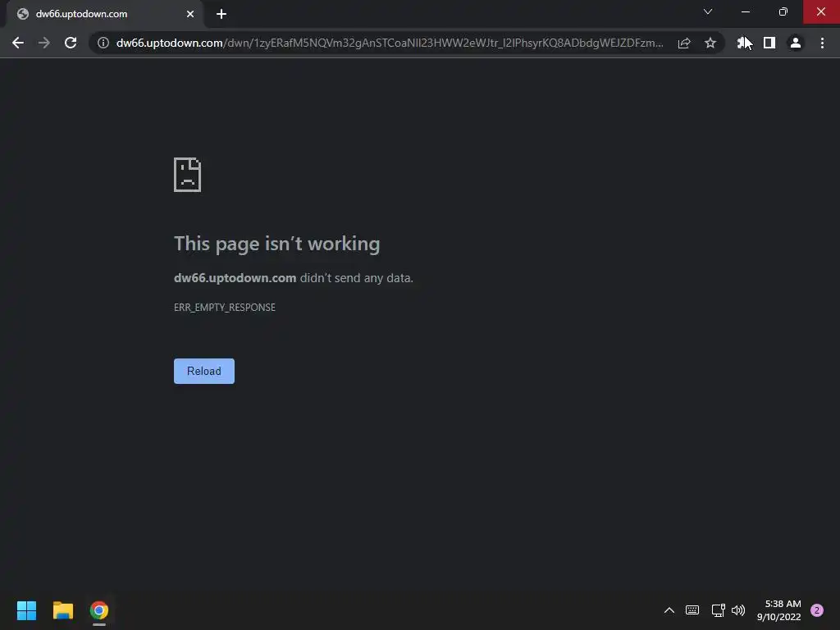The width and height of the screenshot is (840, 630).
Task: Open the Windows Start menu
Action: 27,610
